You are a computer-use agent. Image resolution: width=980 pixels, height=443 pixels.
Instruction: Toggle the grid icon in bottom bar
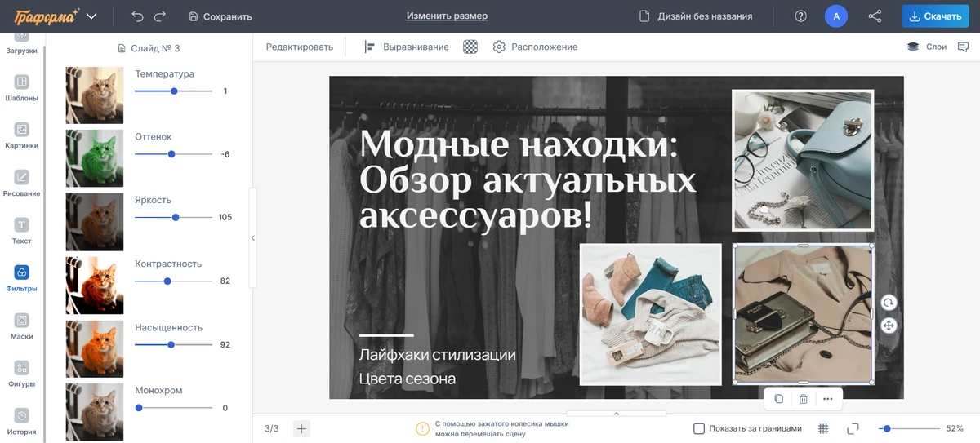(823, 428)
